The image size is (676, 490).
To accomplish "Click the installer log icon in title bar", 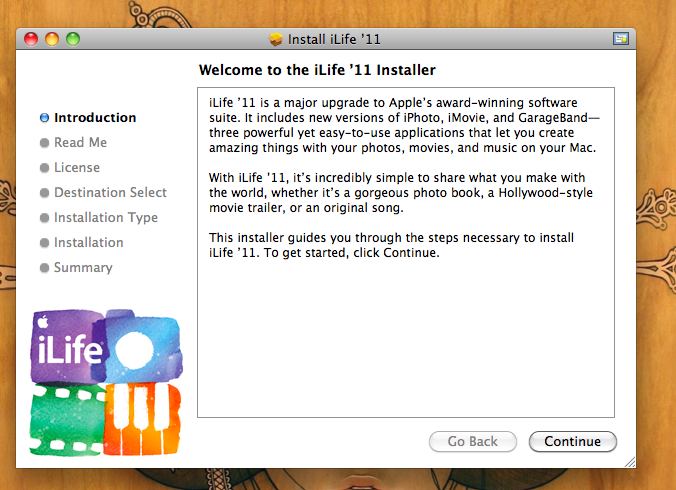I will (x=621, y=39).
